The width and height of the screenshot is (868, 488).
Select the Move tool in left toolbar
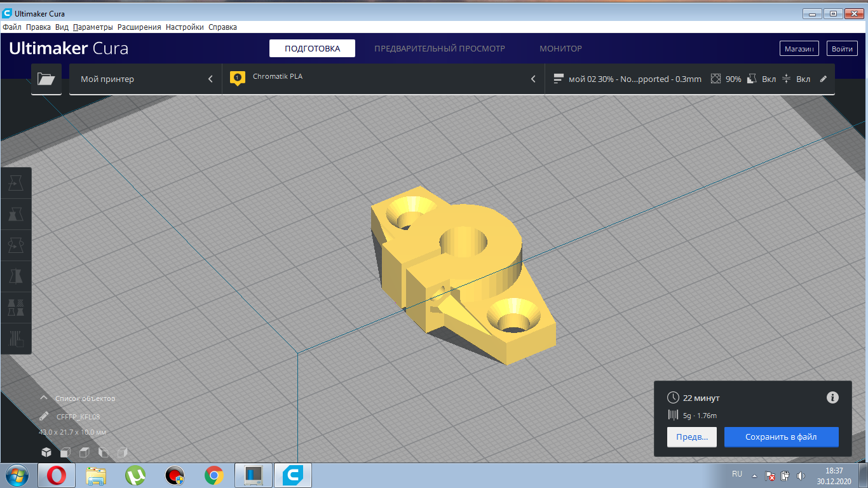tap(16, 184)
